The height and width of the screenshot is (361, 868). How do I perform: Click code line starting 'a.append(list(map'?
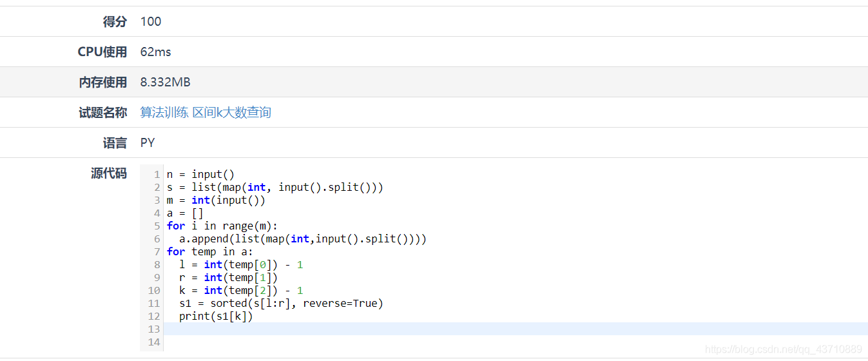click(x=303, y=239)
